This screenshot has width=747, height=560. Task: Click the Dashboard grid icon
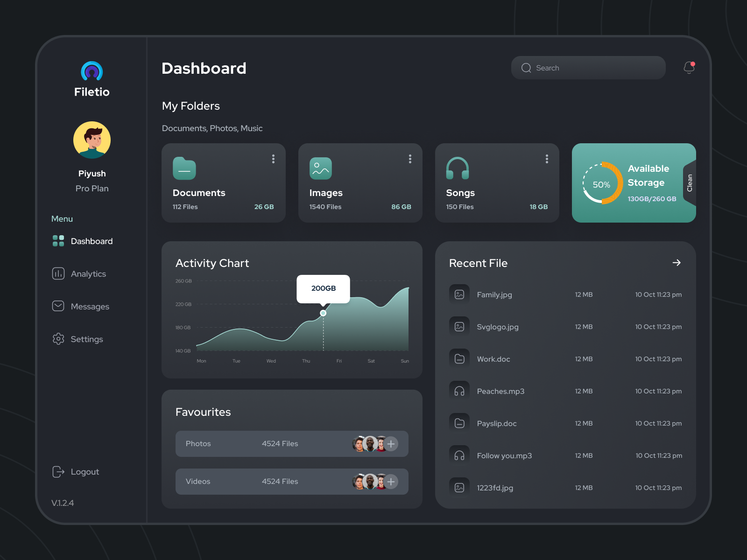click(58, 241)
